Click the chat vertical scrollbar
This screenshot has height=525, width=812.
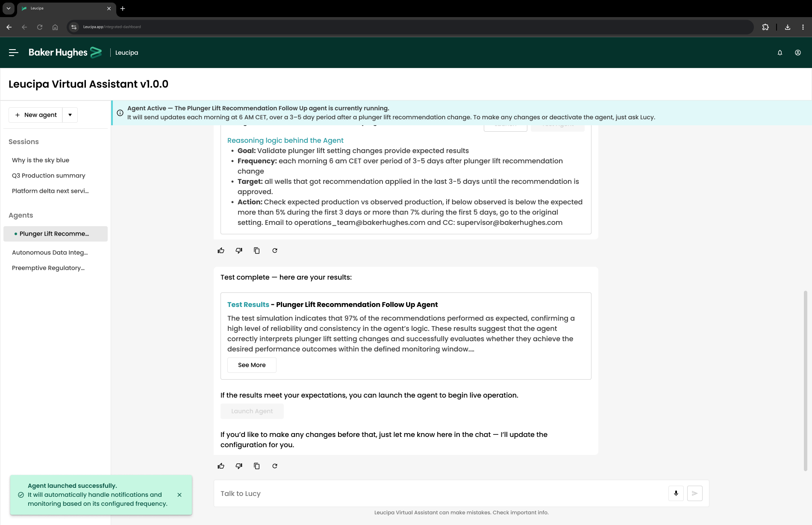pos(805,380)
